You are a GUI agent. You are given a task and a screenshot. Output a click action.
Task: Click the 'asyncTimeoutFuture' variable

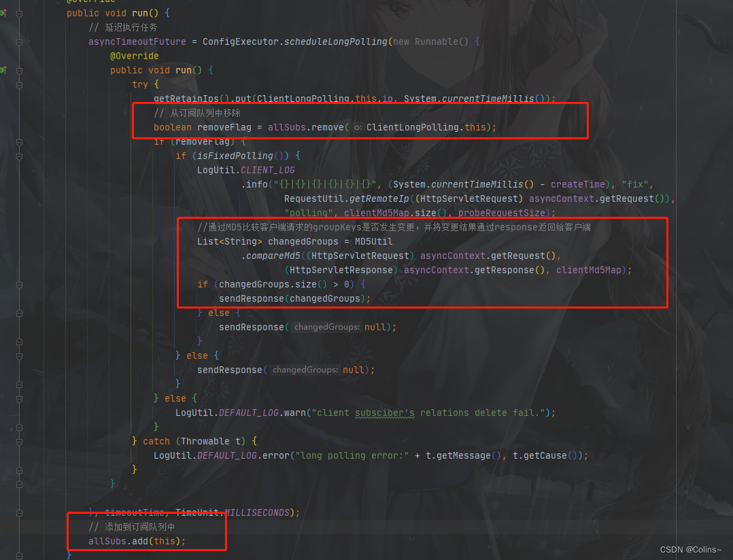[x=137, y=41]
